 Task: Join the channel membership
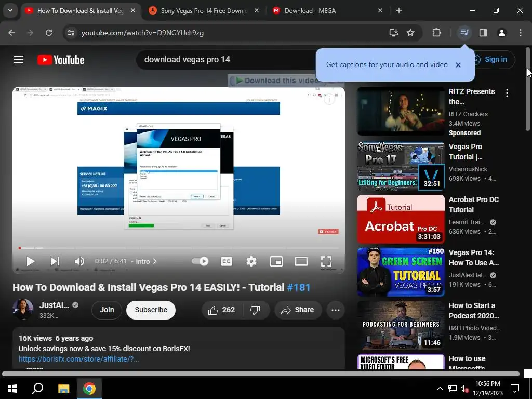[107, 310]
